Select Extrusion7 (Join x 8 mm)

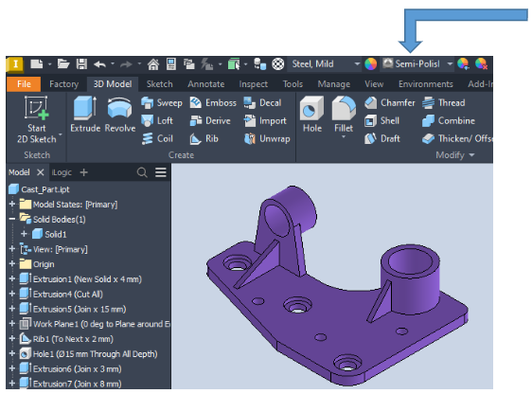[70, 384]
